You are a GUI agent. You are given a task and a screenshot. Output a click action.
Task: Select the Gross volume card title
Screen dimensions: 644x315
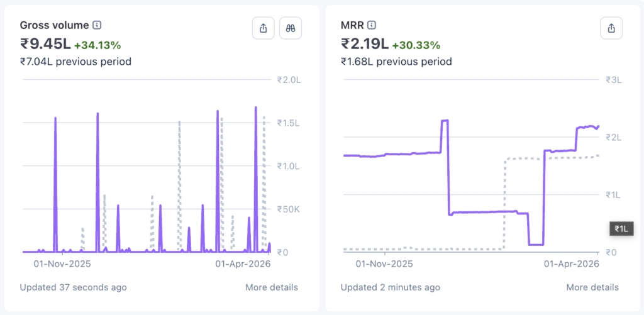[55, 25]
